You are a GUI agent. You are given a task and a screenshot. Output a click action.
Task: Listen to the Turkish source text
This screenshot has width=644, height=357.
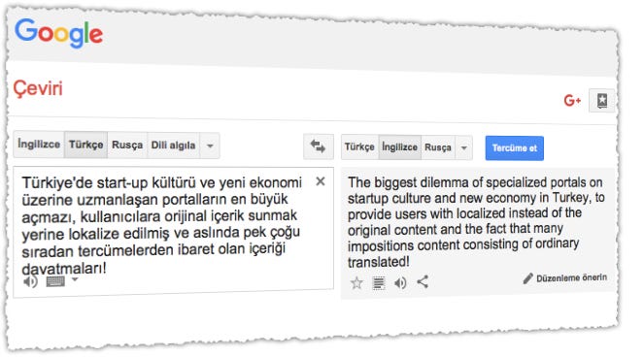(30, 282)
